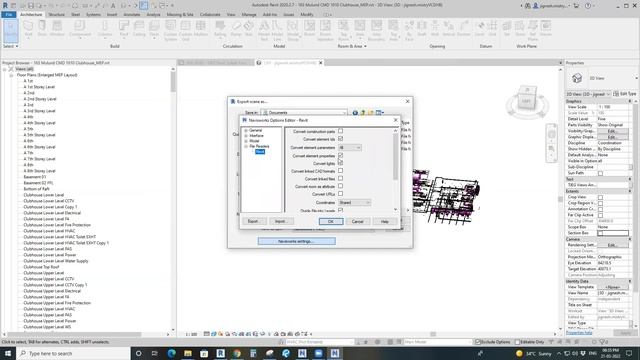The image size is (640, 360).
Task: Select the Shaft opening tool
Action: coord(422,29)
